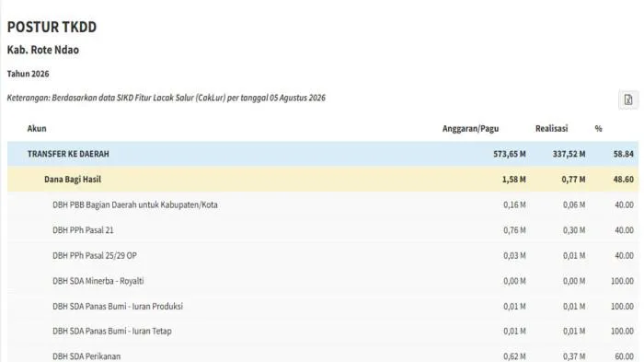
Task: Click the 60.00 percentage for Perikanan
Action: tap(625, 356)
